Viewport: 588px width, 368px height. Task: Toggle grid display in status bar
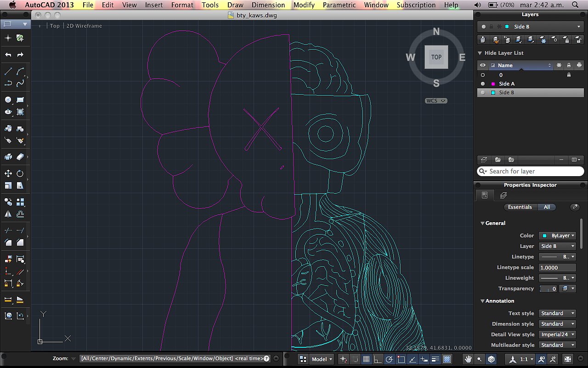coord(366,359)
